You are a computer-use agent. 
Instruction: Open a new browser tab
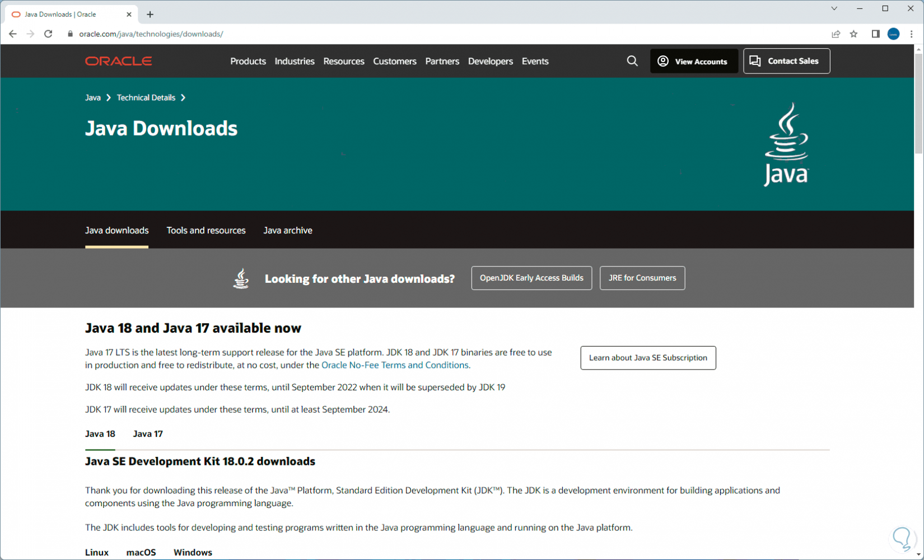point(150,15)
